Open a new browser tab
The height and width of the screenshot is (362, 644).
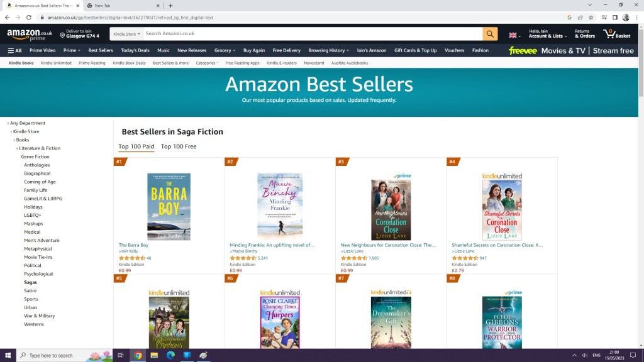[170, 6]
